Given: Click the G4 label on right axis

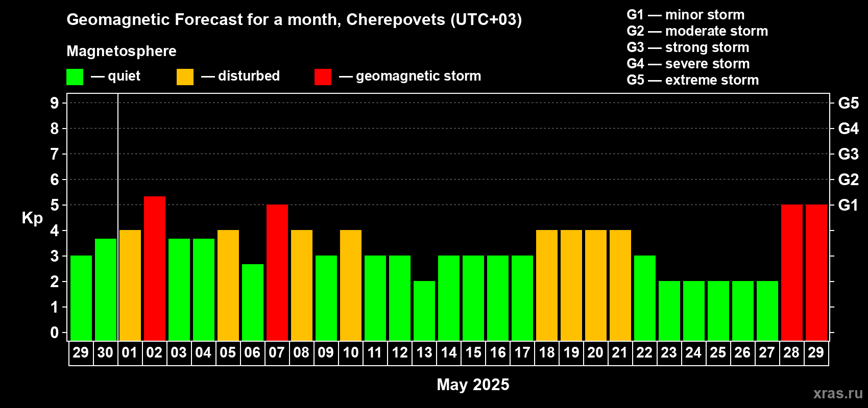Looking at the screenshot, I should [x=849, y=129].
